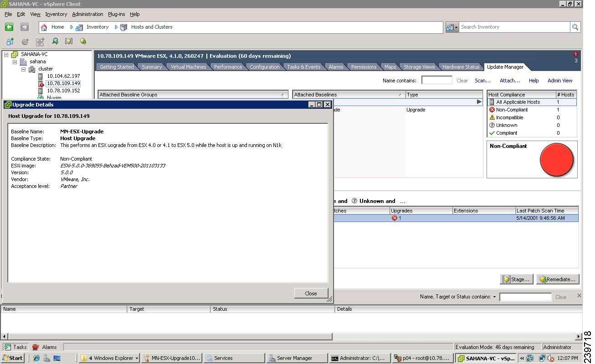Click the SAHANA-VC vCenter icon in tree

tap(15, 54)
